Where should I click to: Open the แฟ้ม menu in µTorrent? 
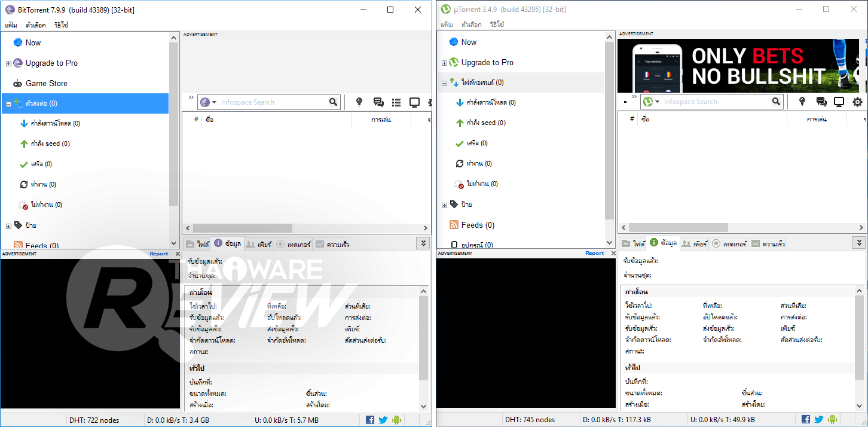(447, 25)
